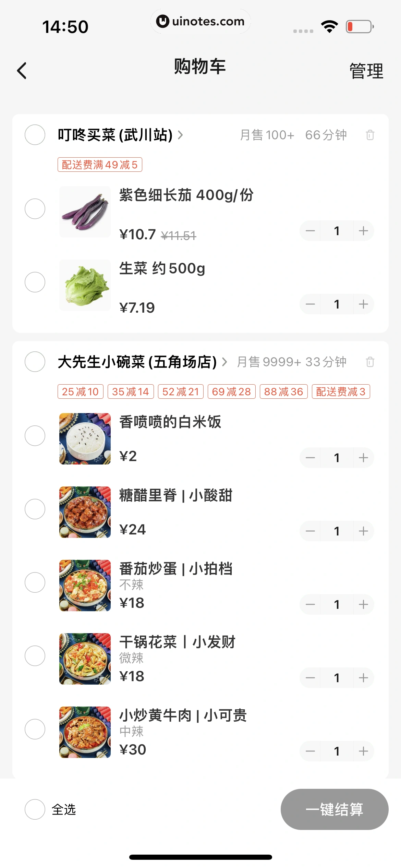Viewport: 401px width, 868px height.
Task: Open 叮咚买菜 (武川站) store chevron
Action: [180, 135]
